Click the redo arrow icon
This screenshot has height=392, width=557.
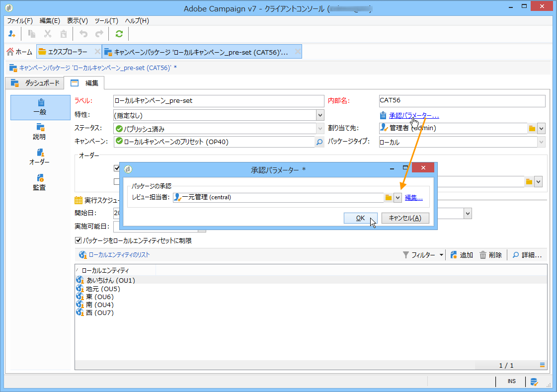99,34
